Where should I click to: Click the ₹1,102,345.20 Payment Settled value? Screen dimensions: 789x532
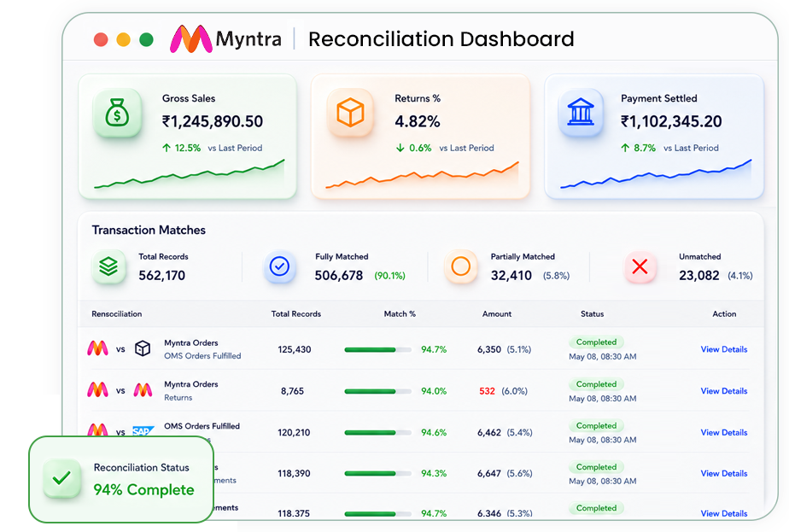coord(671,121)
